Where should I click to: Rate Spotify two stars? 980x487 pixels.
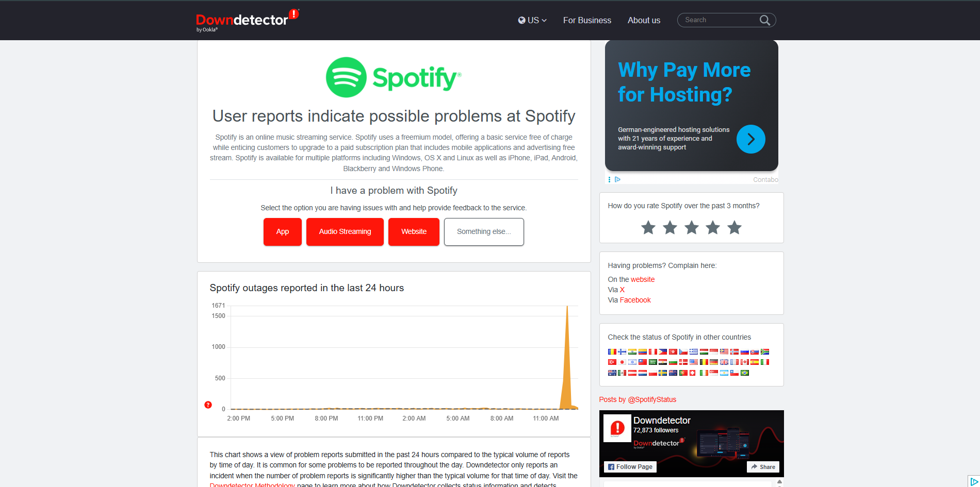coord(670,227)
